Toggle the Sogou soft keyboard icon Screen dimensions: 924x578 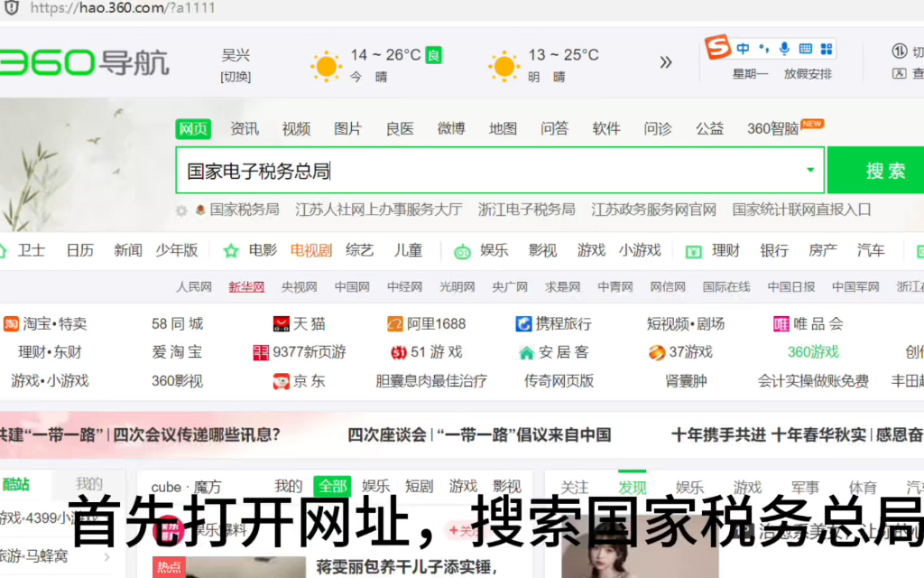(x=806, y=48)
